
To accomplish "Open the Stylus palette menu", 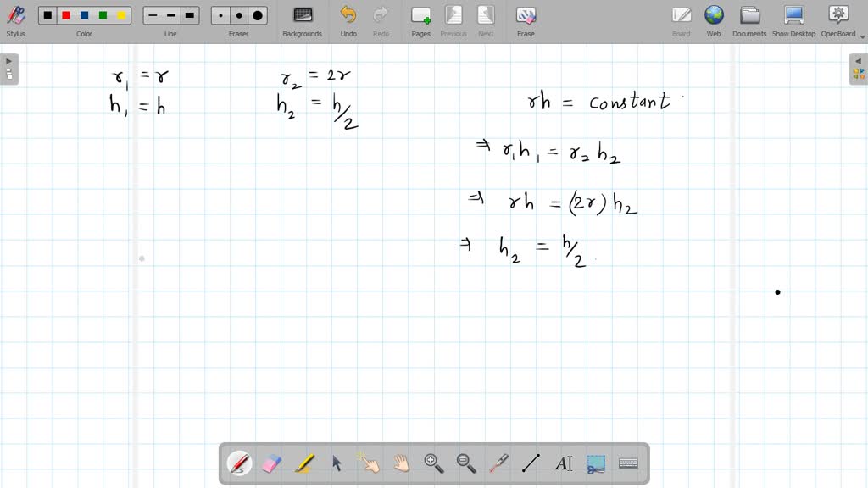I will pos(15,21).
